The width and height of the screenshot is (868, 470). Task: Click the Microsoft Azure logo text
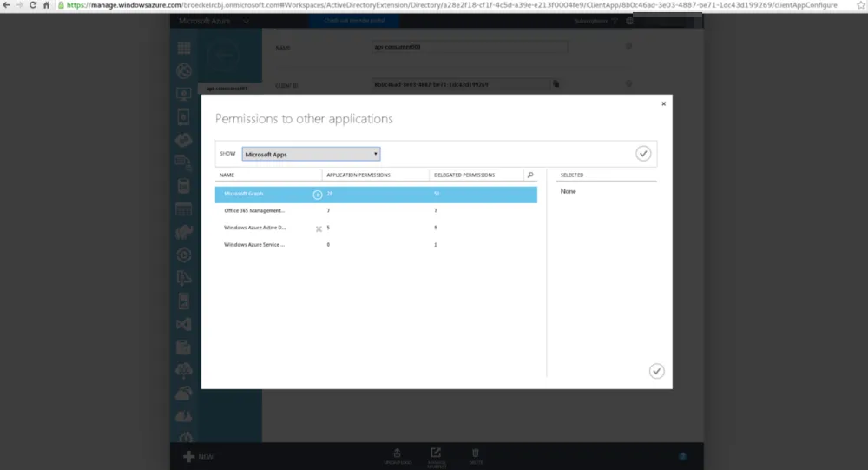tap(204, 21)
